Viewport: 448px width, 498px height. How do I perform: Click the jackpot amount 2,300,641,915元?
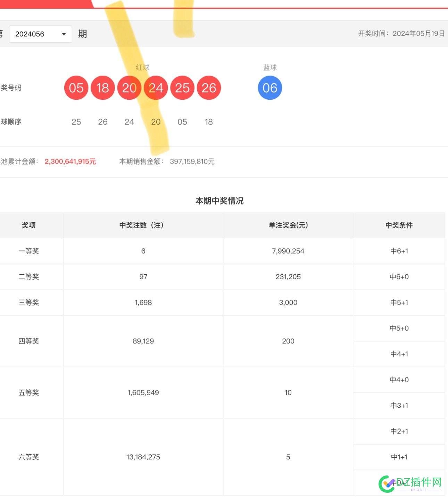pos(70,161)
